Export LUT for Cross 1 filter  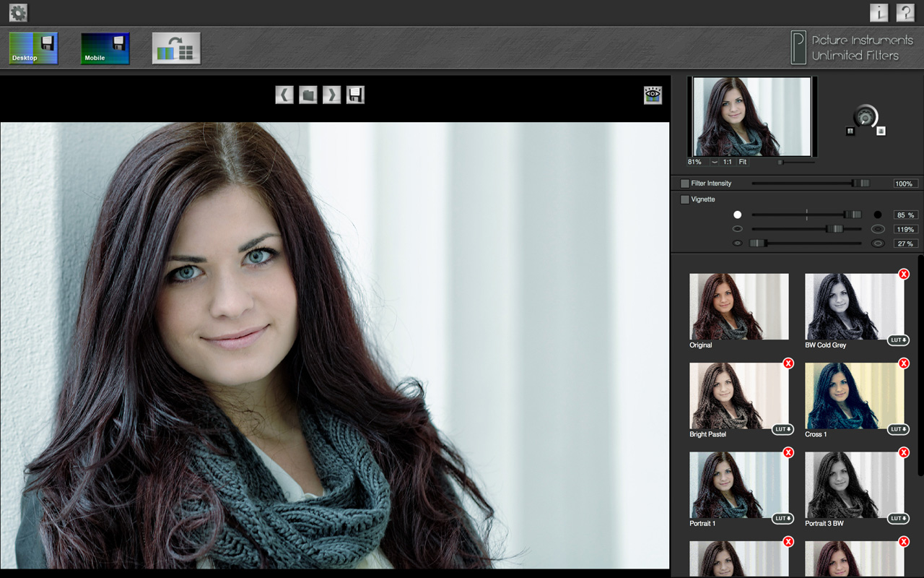[x=898, y=429]
